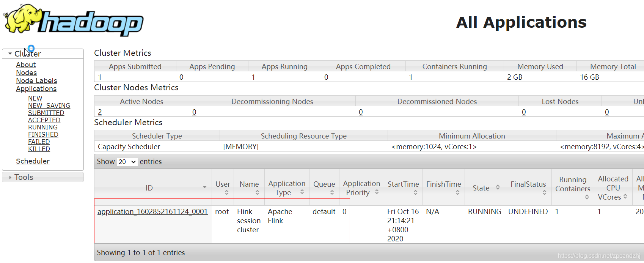Open the Nodes page link

pos(26,73)
